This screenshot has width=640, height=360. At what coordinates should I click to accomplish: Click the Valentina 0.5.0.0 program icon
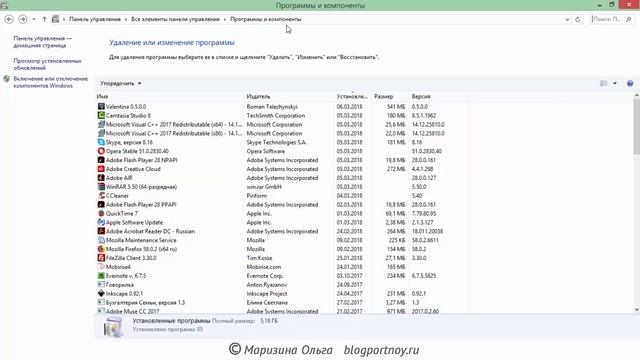click(101, 107)
